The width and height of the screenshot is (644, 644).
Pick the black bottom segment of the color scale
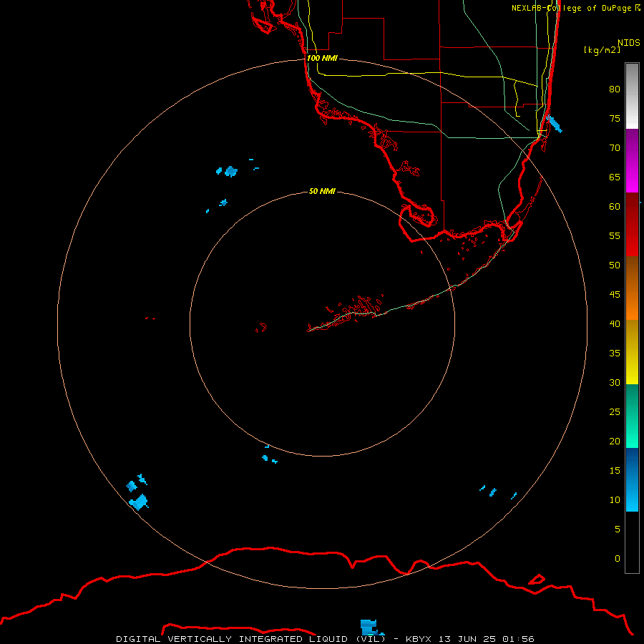coord(632,542)
